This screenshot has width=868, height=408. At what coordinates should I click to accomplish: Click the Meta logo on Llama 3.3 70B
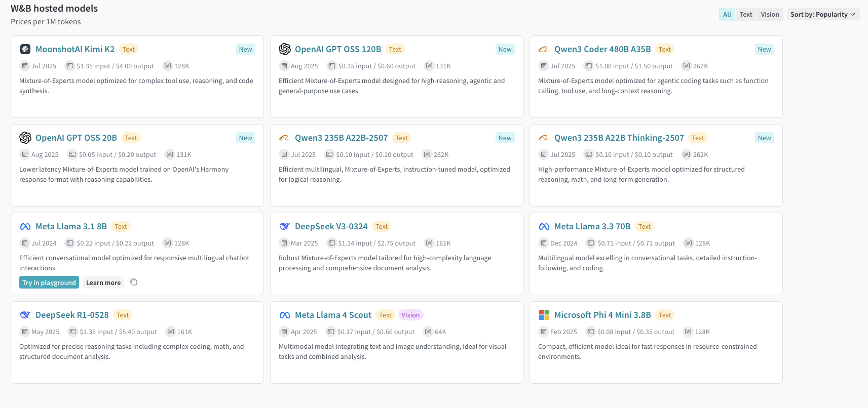(544, 226)
